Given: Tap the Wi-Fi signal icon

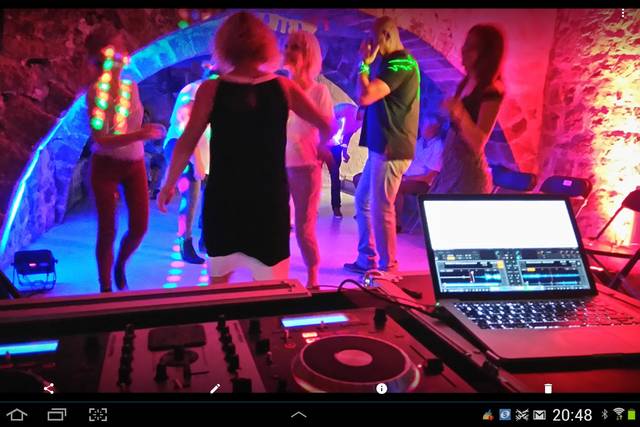Looking at the screenshot, I should pyautogui.click(x=619, y=414).
